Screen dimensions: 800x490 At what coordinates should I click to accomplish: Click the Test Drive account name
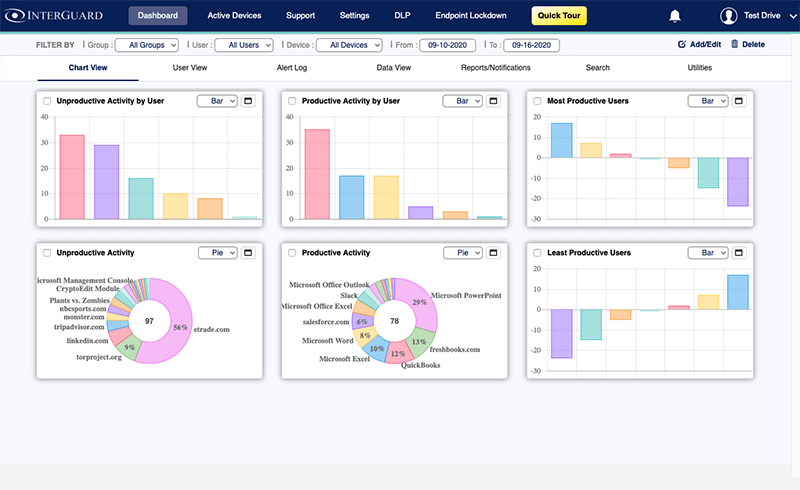762,16
